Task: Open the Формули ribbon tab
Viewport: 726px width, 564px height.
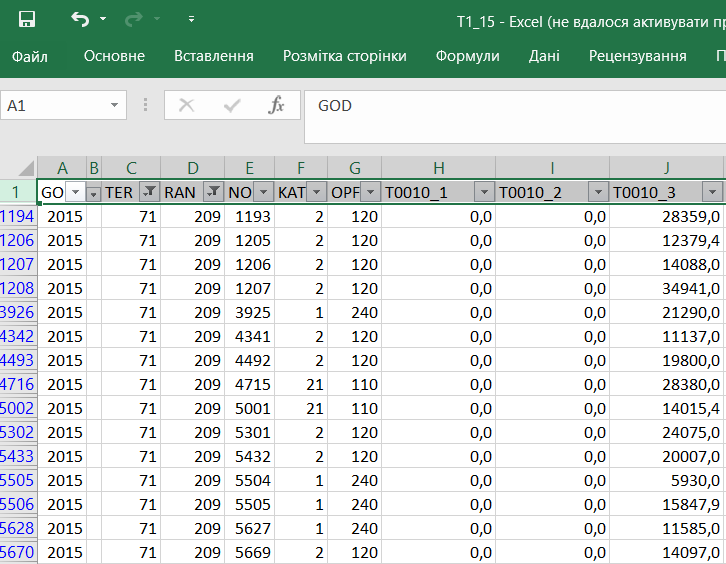Action: 468,56
